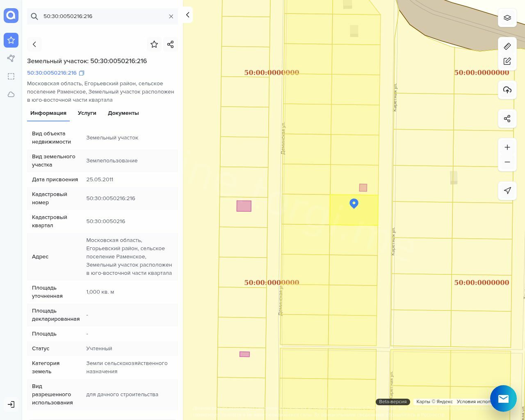Screen dimensions: 525x420
Task: Click the blue map pin marker
Action: pos(354,203)
